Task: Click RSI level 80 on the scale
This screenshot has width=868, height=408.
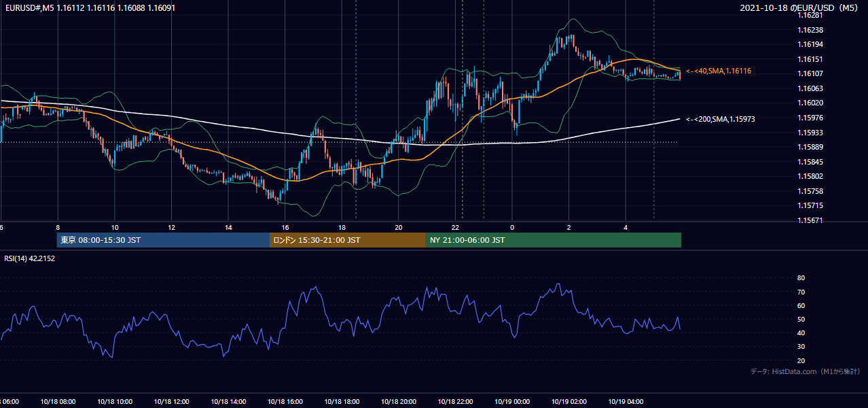Action: point(801,278)
